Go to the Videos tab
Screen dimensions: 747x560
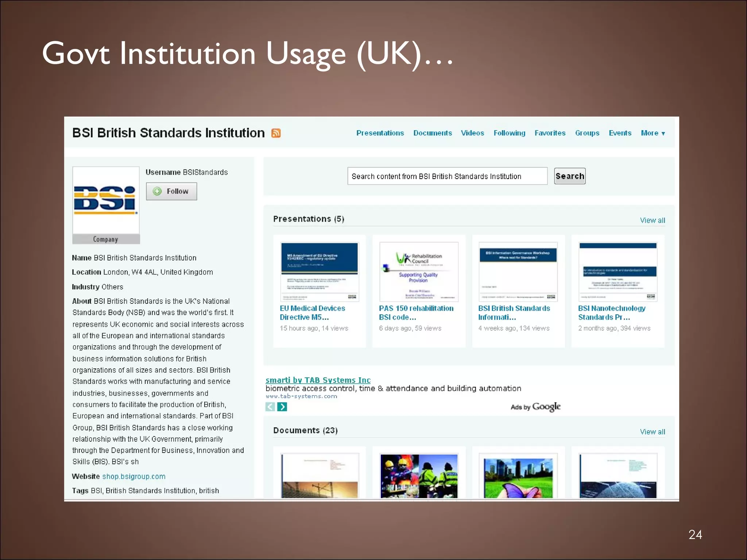click(472, 133)
